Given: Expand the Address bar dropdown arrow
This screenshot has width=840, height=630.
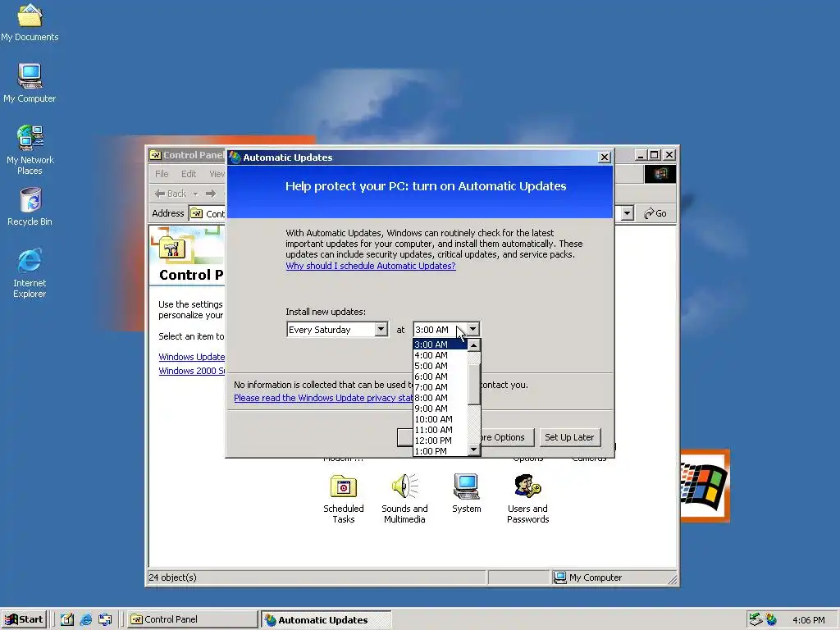Looking at the screenshot, I should tap(628, 213).
